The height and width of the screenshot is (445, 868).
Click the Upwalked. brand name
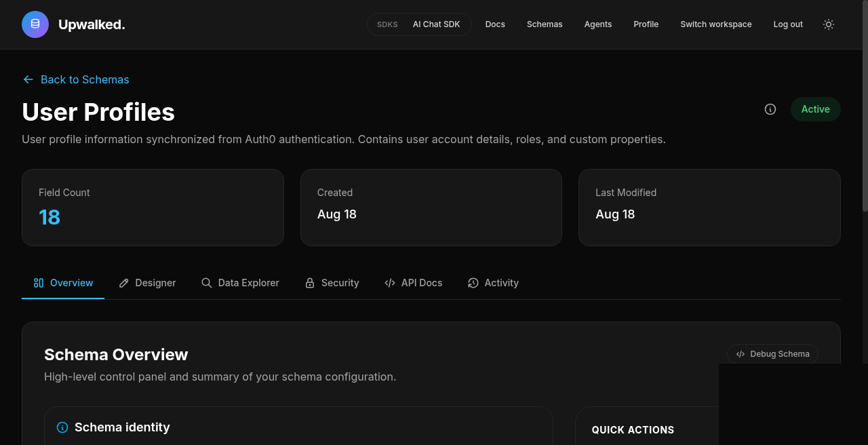click(92, 24)
